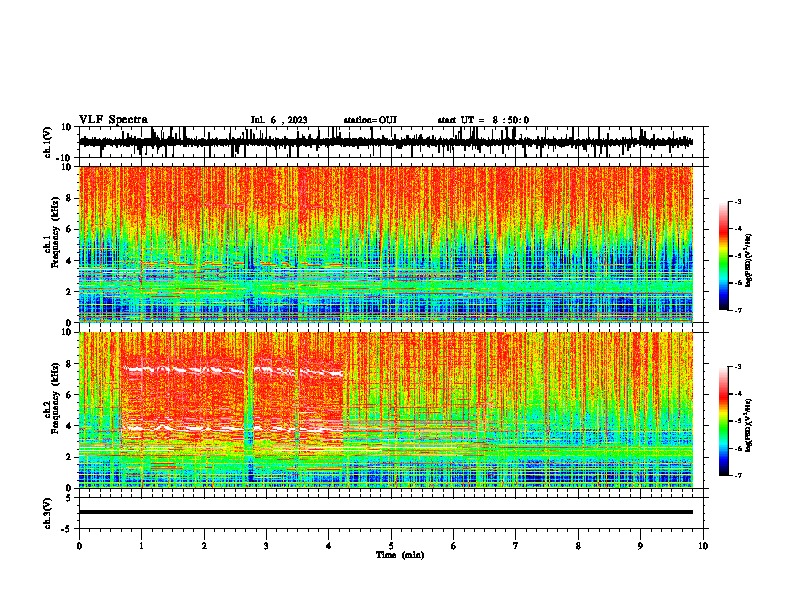The height and width of the screenshot is (612, 792).
Task: Click the bright white 7.5 kHz emission band in ch.2
Action: [233, 371]
